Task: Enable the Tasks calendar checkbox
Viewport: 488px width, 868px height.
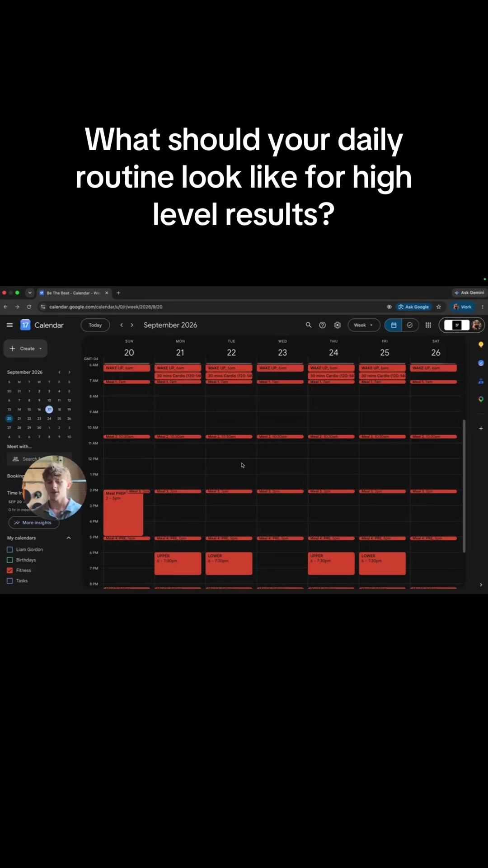Action: pyautogui.click(x=9, y=581)
